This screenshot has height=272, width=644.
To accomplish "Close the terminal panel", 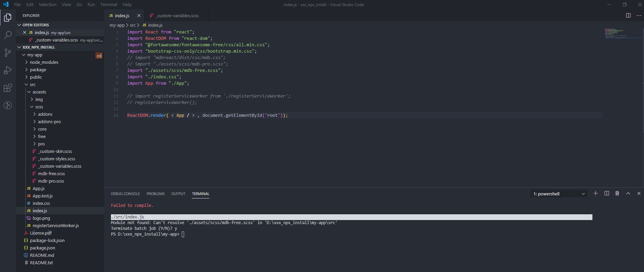I will click(639, 193).
